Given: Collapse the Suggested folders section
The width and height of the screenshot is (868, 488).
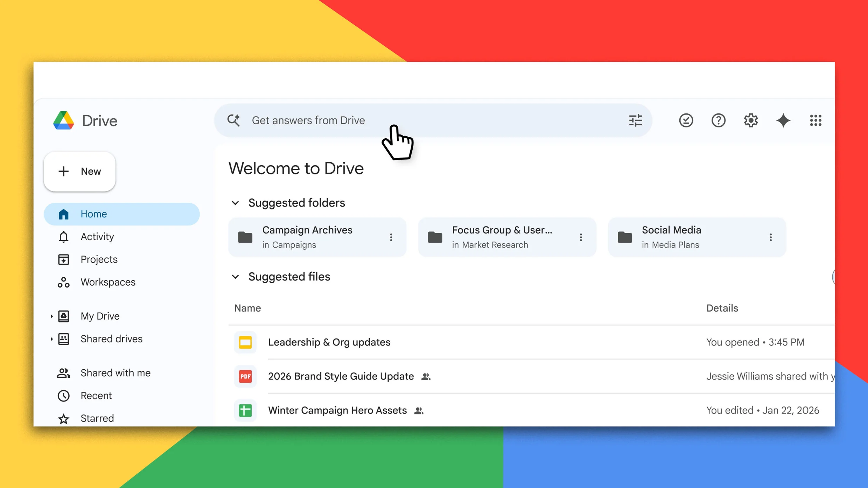Looking at the screenshot, I should click(x=235, y=203).
